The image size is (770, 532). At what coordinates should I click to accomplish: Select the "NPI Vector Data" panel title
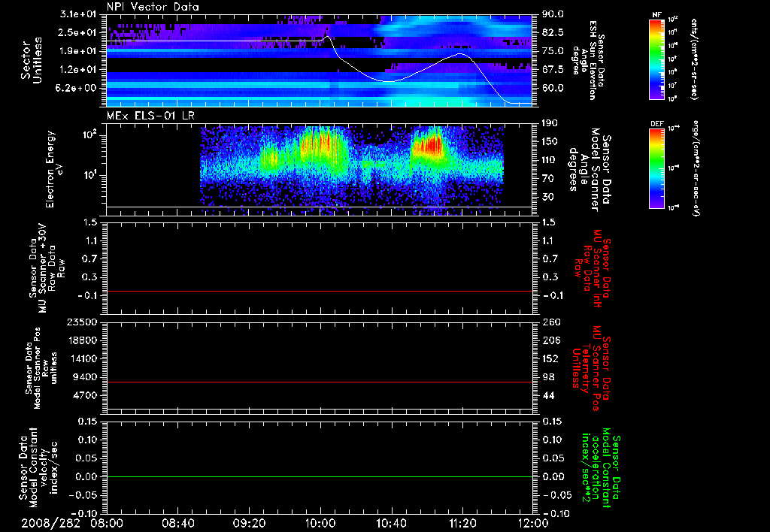[153, 7]
